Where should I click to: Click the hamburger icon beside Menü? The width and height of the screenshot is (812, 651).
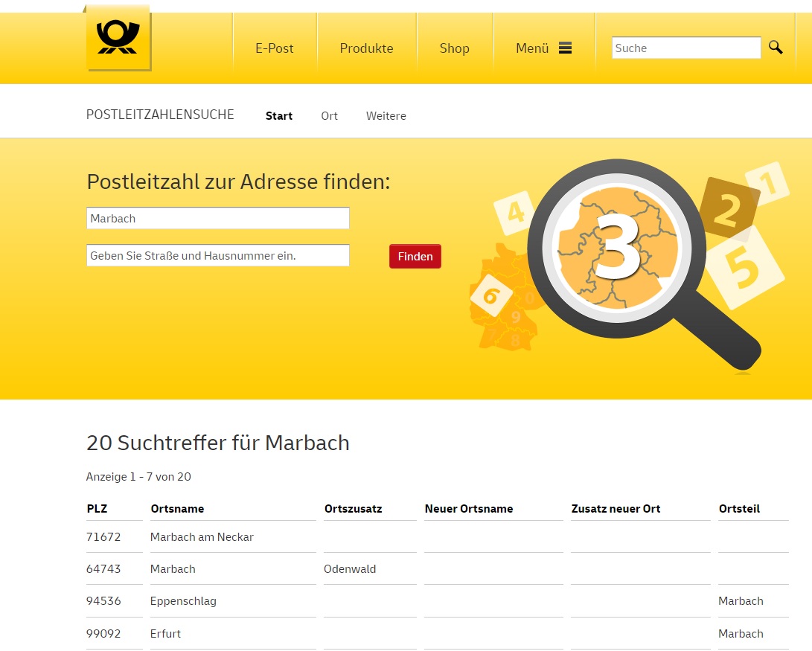[565, 48]
